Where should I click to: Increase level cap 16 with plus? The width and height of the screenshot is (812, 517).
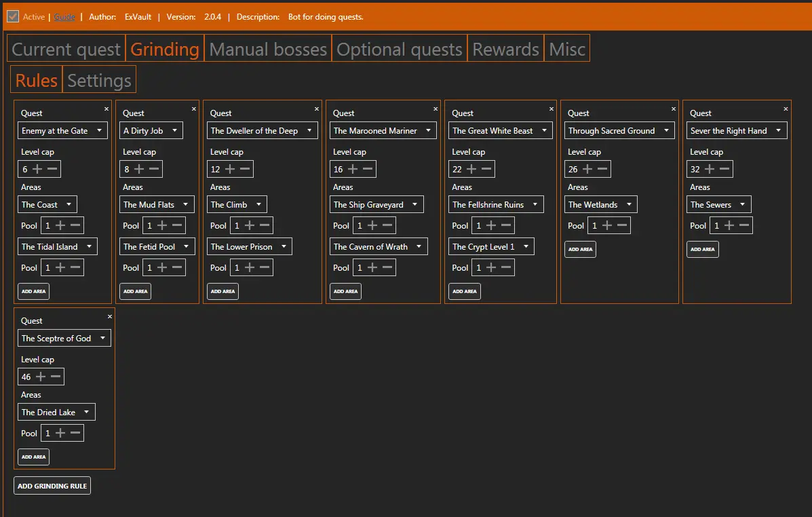(353, 169)
